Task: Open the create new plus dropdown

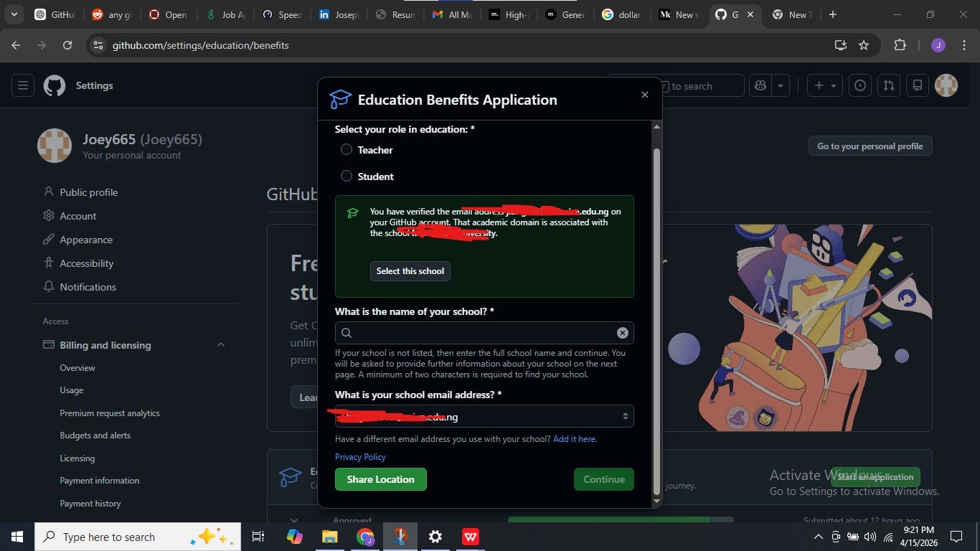Action: [x=825, y=85]
